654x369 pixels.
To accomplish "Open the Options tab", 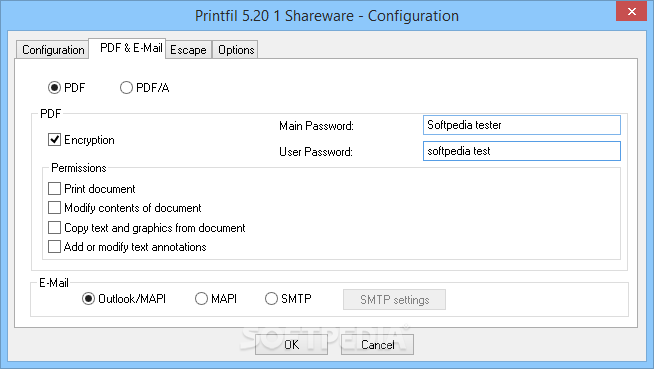I will 236,50.
